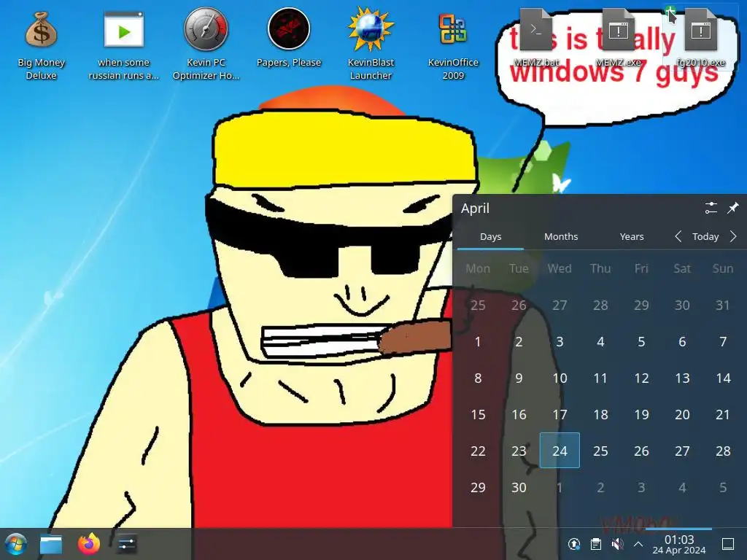Open the updates tray icon
This screenshot has height=560, width=747.
[574, 544]
